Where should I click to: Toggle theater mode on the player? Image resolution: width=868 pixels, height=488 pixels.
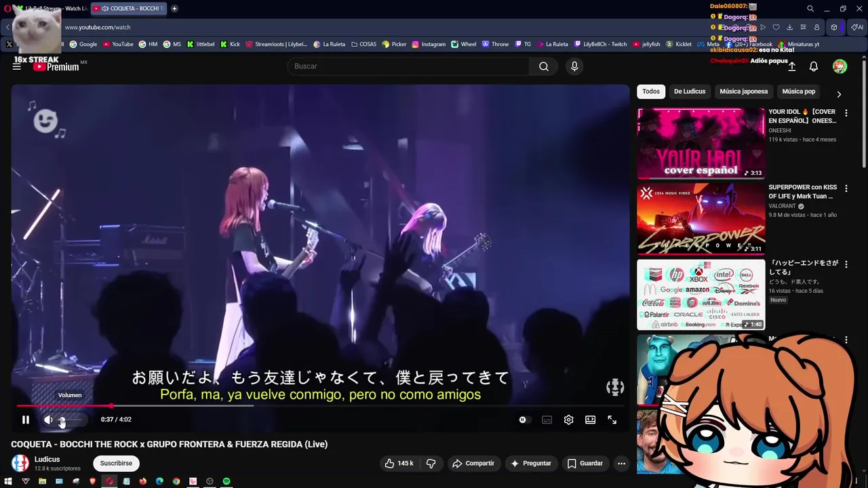tap(590, 420)
